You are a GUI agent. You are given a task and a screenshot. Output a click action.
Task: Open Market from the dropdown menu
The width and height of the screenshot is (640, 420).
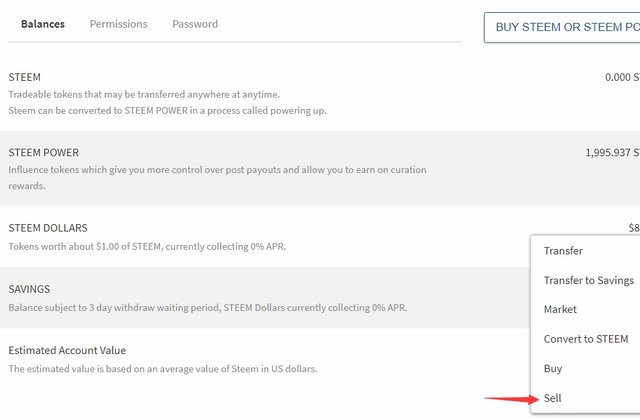click(x=560, y=310)
